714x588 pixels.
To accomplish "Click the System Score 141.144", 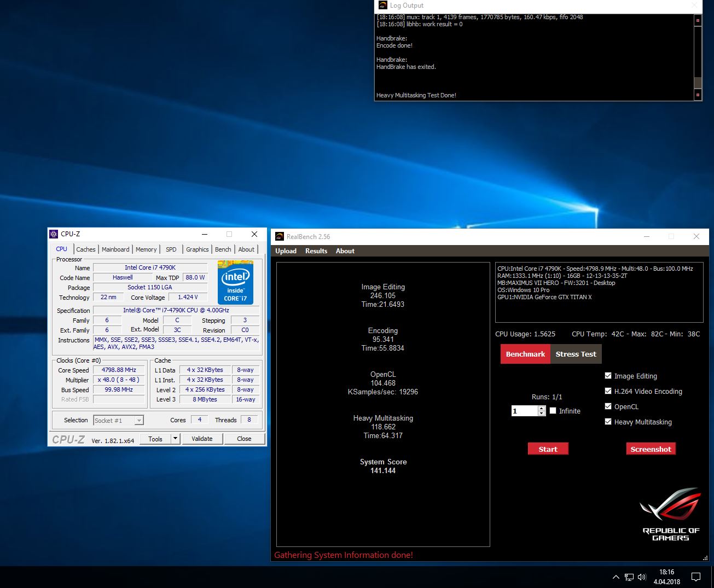I will coord(383,470).
